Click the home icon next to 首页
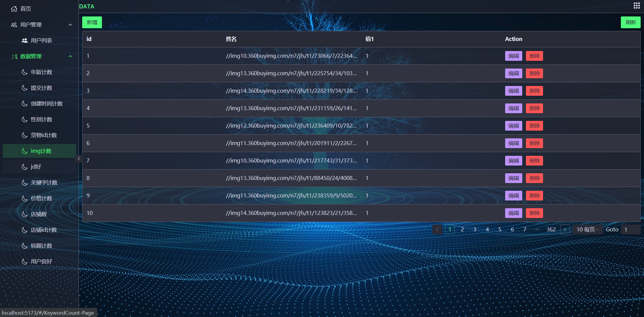 click(13, 9)
